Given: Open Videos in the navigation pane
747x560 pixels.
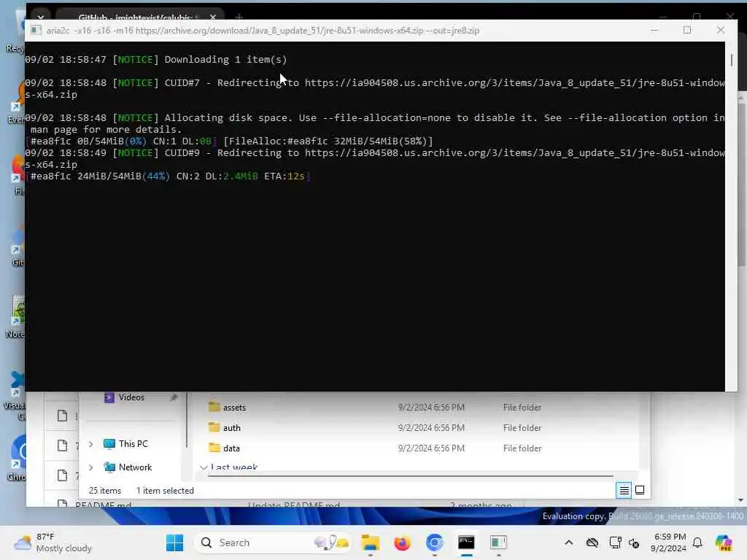Looking at the screenshot, I should tap(131, 397).
